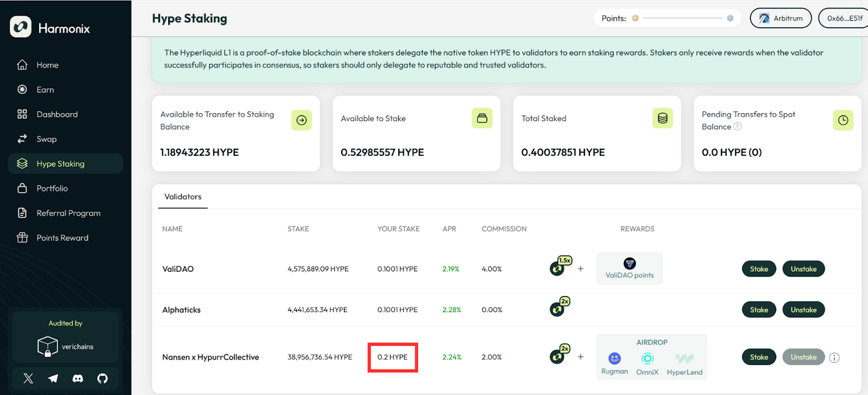Stake with the ValiDAO validator

click(758, 269)
